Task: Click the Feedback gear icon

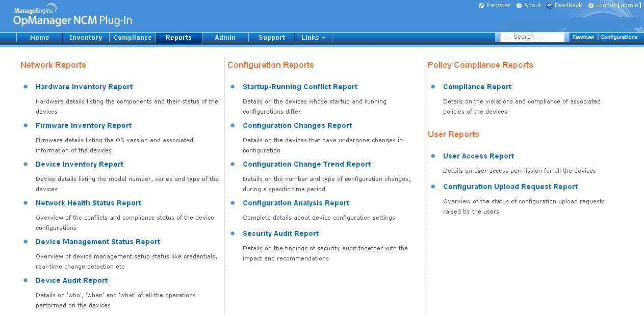Action: [x=549, y=6]
